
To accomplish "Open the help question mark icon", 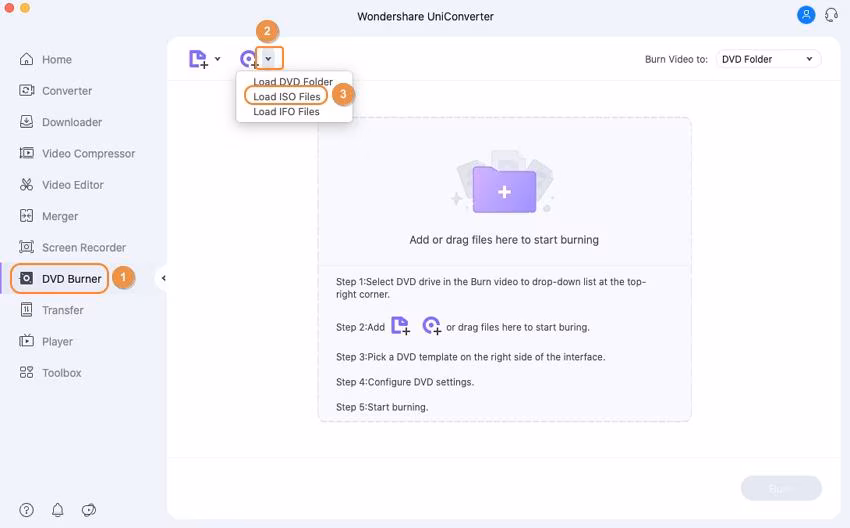I will point(27,510).
